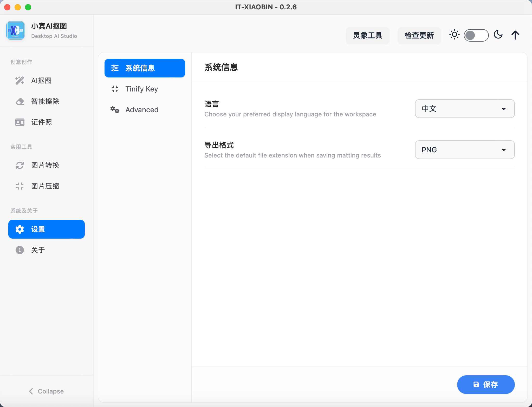532x407 pixels.
Task: Click the 小宾AI抠图 app logo
Action: [x=16, y=30]
